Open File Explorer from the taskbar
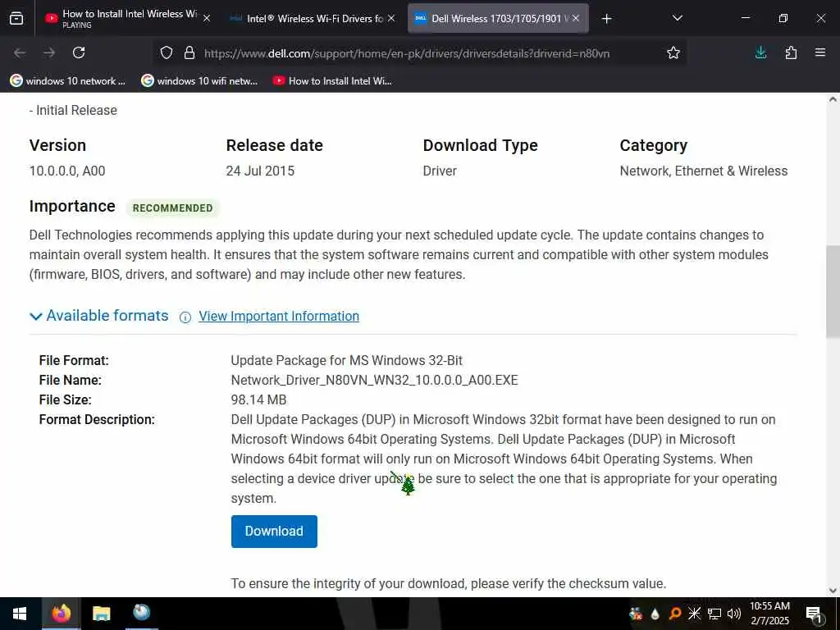This screenshot has width=840, height=630. coord(101,614)
